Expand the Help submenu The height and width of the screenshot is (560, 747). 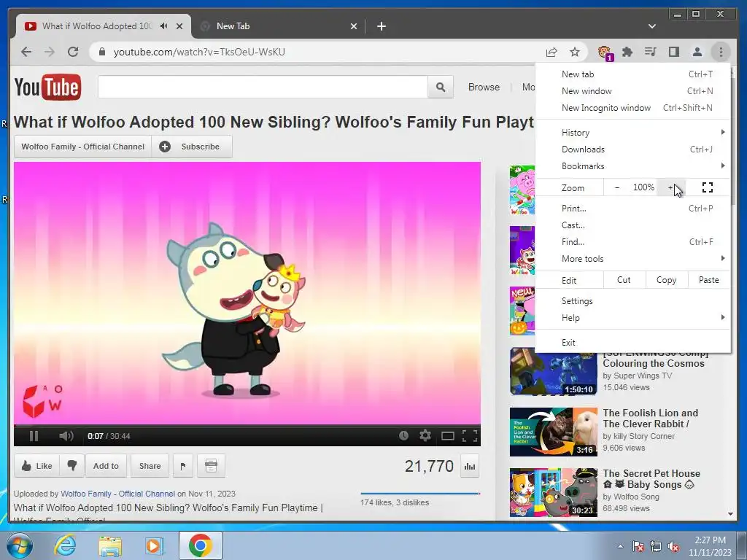tap(632, 318)
